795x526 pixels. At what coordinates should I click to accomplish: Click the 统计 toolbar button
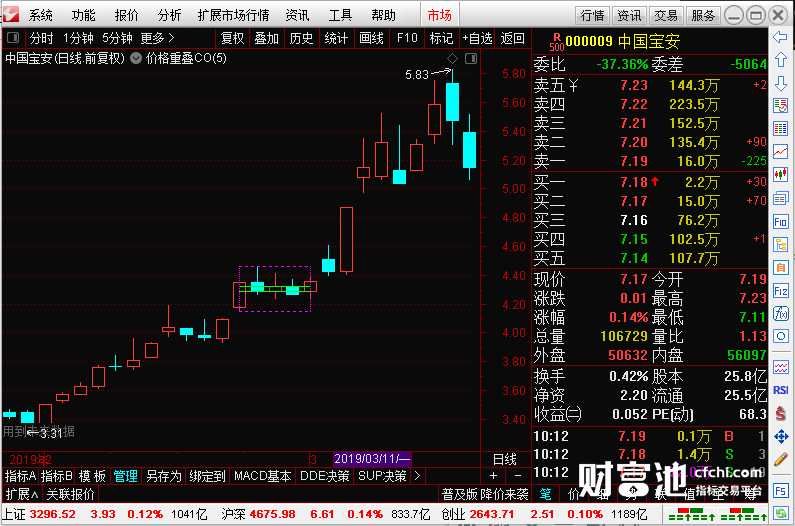(x=336, y=38)
